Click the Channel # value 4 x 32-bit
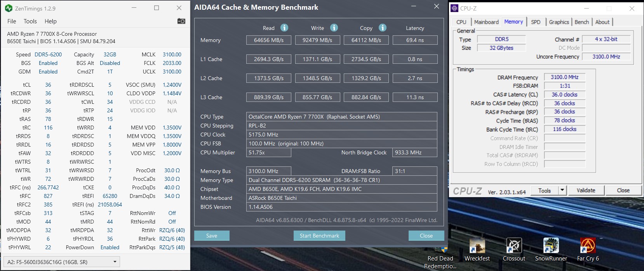Screen dimensions: 644x271 (606, 39)
